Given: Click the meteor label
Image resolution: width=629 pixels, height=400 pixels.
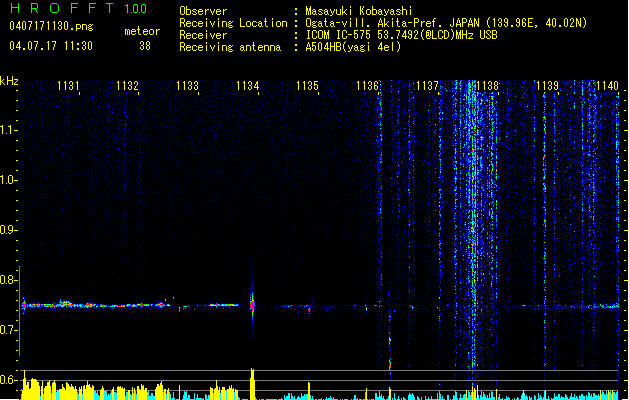Looking at the screenshot, I should point(142,31).
